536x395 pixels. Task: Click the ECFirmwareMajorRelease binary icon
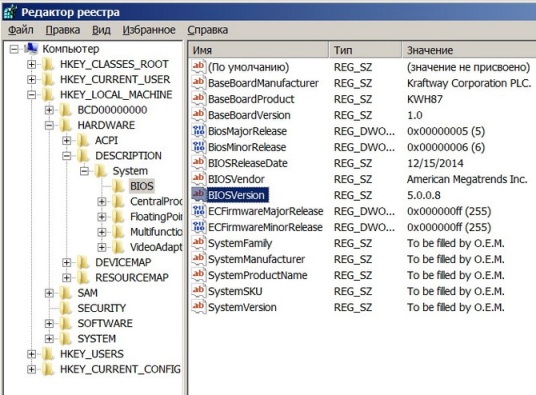point(199,211)
